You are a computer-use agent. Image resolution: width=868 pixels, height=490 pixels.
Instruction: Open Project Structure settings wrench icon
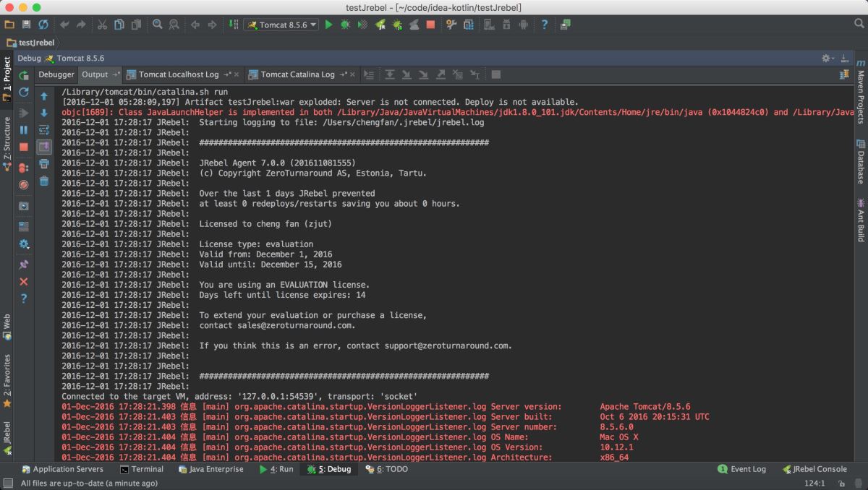[451, 25]
